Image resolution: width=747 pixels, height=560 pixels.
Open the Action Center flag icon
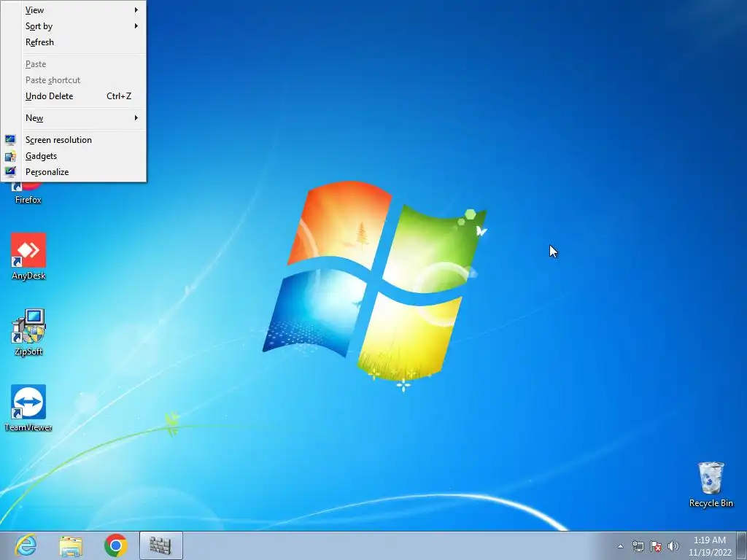pos(656,546)
